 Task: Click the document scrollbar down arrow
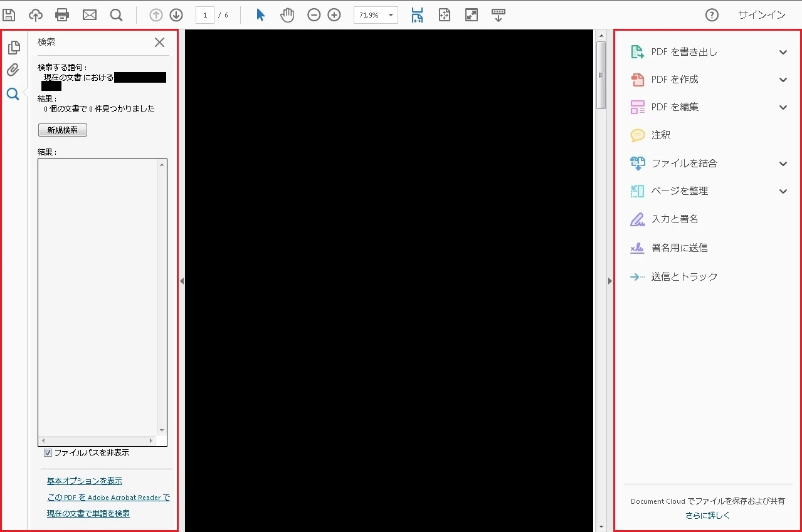coord(601,526)
